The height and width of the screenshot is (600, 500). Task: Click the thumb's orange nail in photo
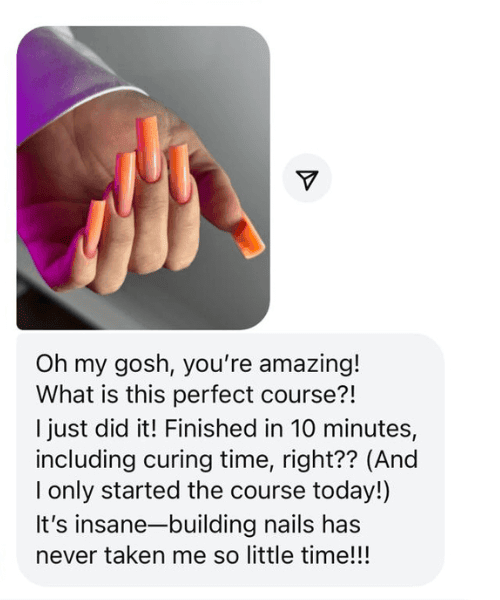(x=248, y=238)
